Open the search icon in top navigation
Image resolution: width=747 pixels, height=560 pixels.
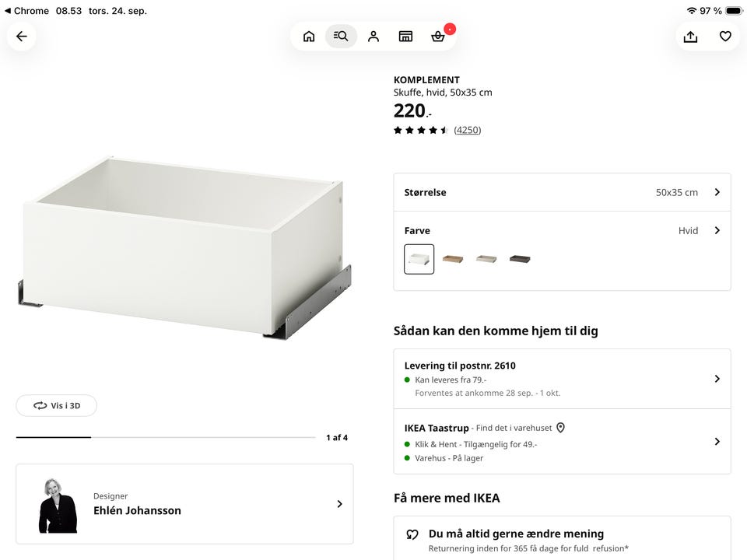[341, 37]
